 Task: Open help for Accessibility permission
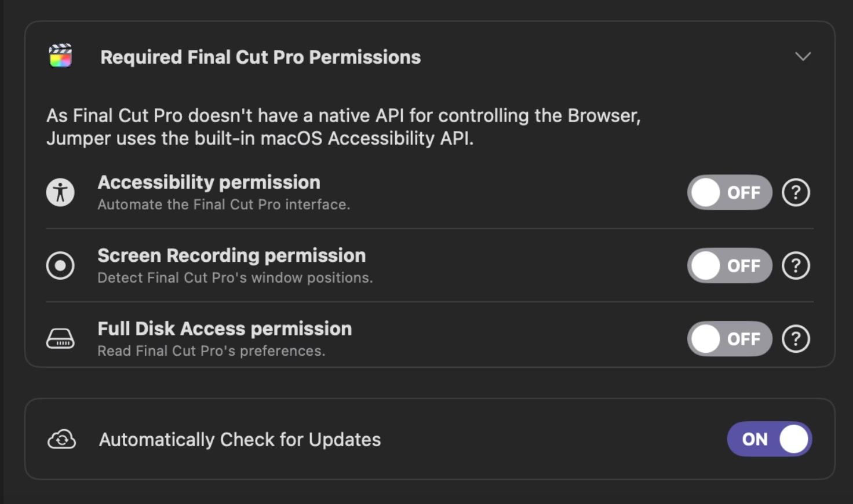tap(796, 192)
